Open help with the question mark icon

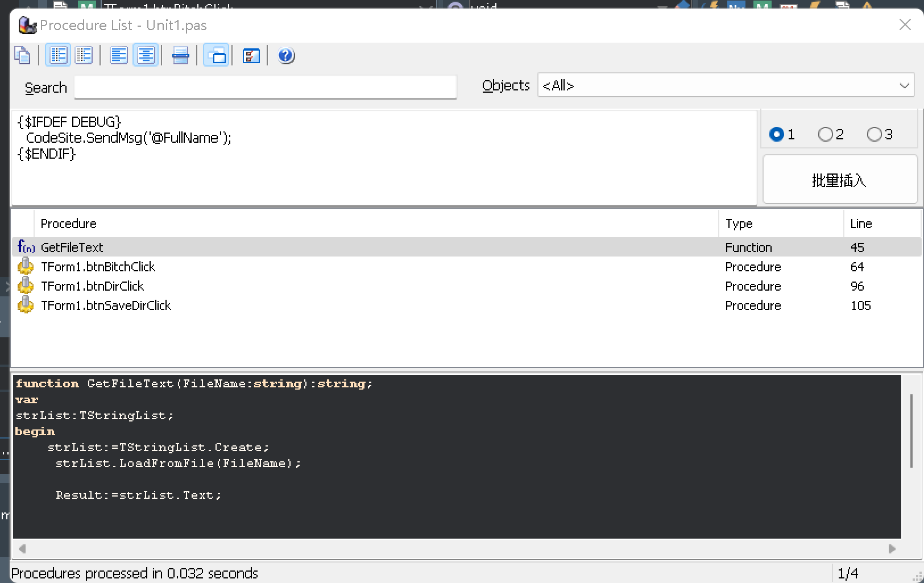[x=286, y=56]
